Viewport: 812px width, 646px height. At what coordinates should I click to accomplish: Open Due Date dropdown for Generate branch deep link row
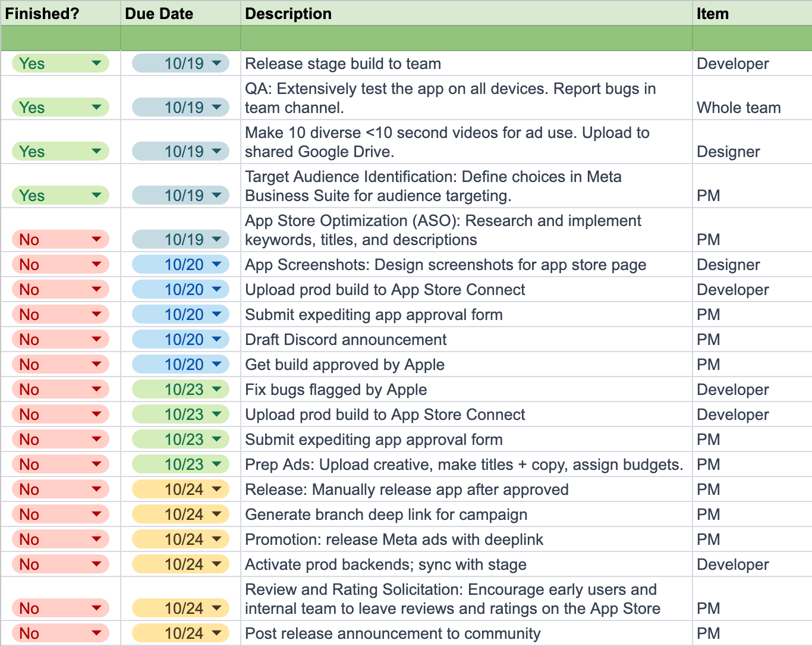click(181, 515)
